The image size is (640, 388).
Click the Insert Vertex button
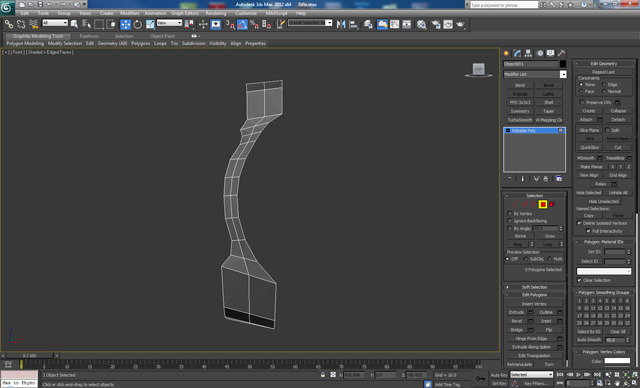coord(534,304)
